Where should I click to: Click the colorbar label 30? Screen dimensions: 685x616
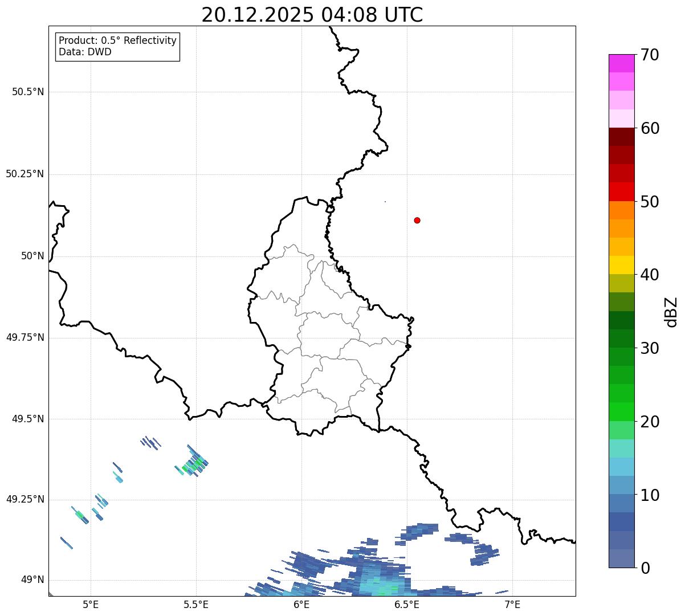pyautogui.click(x=650, y=348)
